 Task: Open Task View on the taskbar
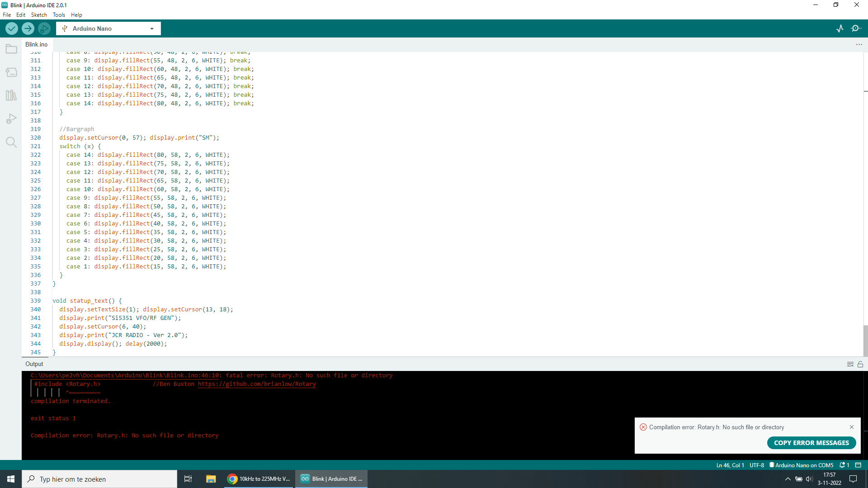click(x=188, y=479)
